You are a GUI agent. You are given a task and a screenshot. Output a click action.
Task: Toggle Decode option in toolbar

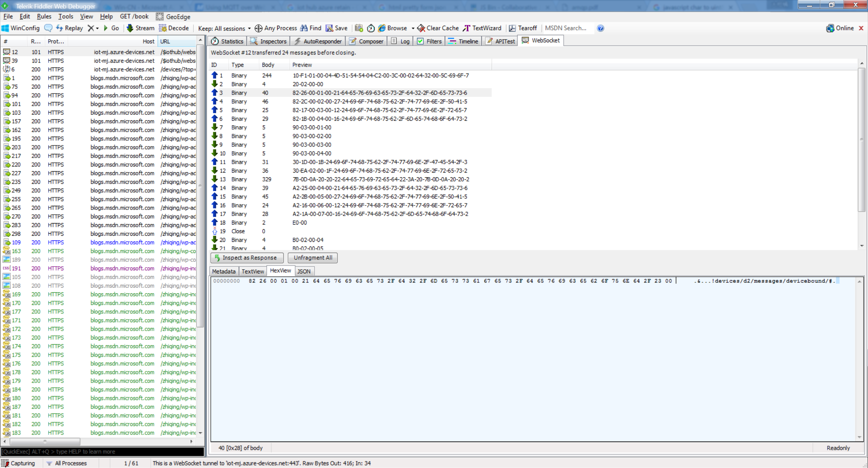pos(174,28)
